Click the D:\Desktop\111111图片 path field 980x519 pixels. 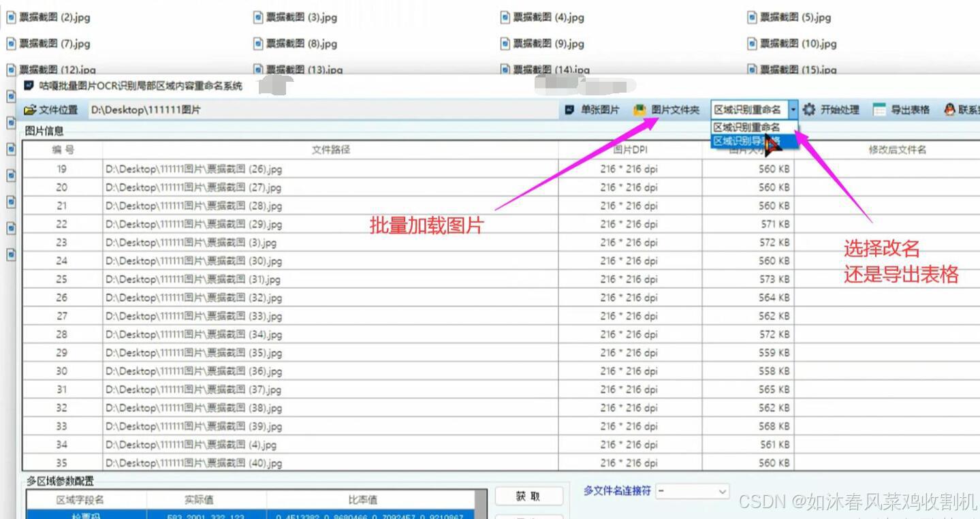point(322,110)
